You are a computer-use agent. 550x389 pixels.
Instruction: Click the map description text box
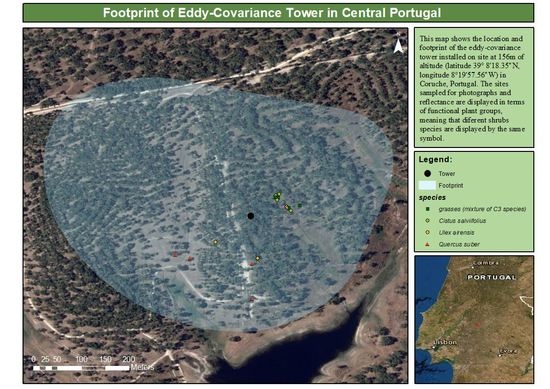click(x=474, y=88)
